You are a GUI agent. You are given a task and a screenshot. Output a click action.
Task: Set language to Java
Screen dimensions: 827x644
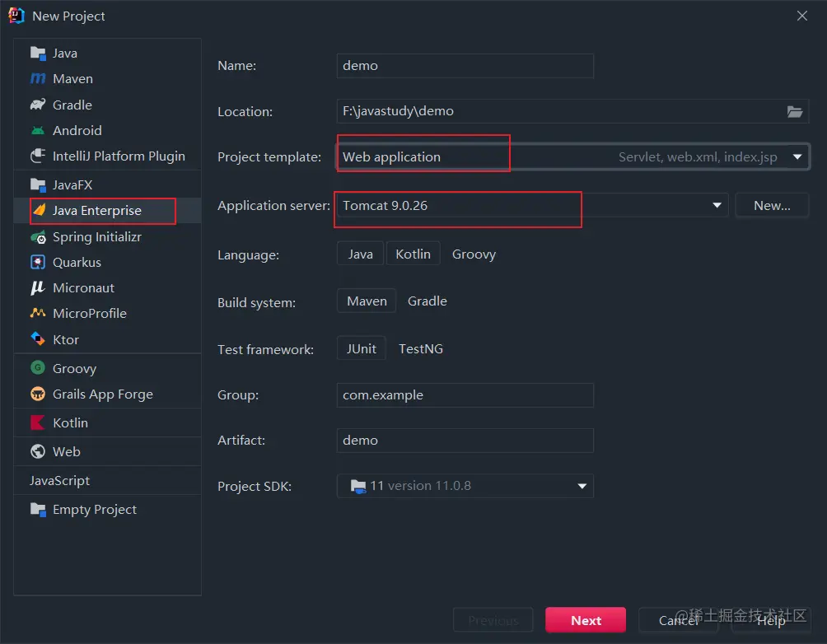coord(360,254)
